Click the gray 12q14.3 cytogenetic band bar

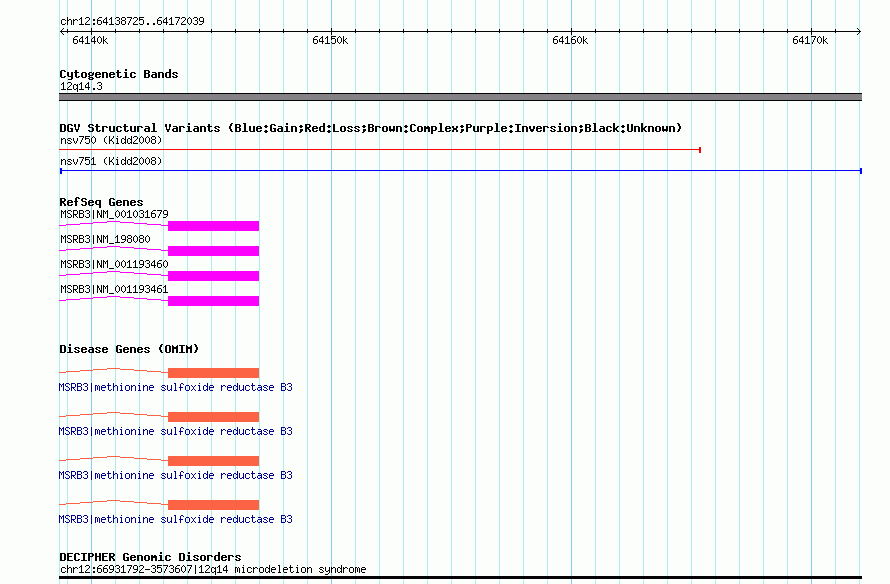pyautogui.click(x=460, y=97)
